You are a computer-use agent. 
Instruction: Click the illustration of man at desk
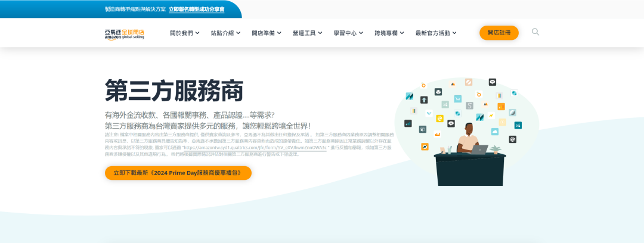point(466,132)
